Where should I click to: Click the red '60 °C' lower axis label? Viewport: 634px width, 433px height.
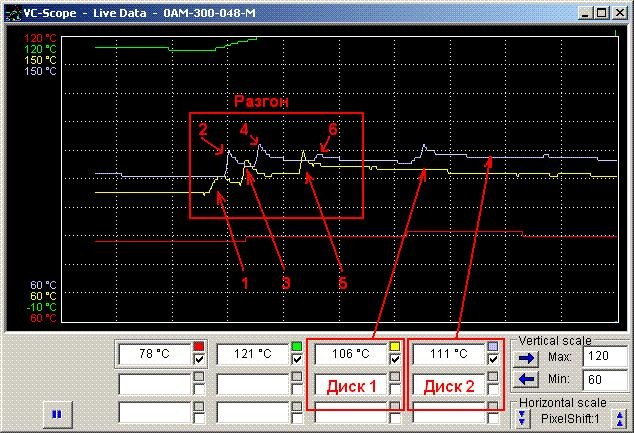point(43,318)
